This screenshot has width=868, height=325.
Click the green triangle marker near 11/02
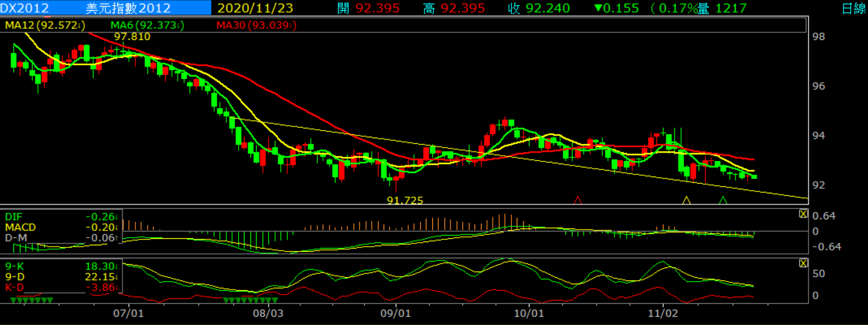723,200
